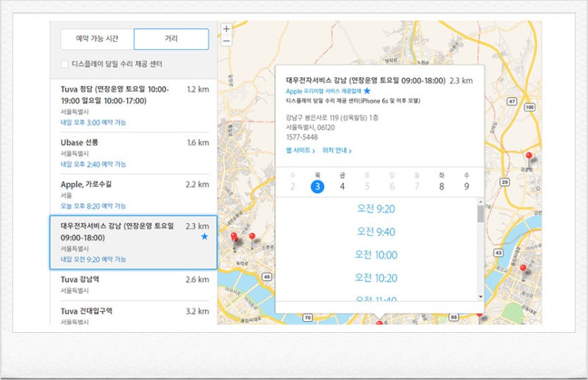
Task: Open the Tuva 청담 service center entry
Action: pos(134,105)
